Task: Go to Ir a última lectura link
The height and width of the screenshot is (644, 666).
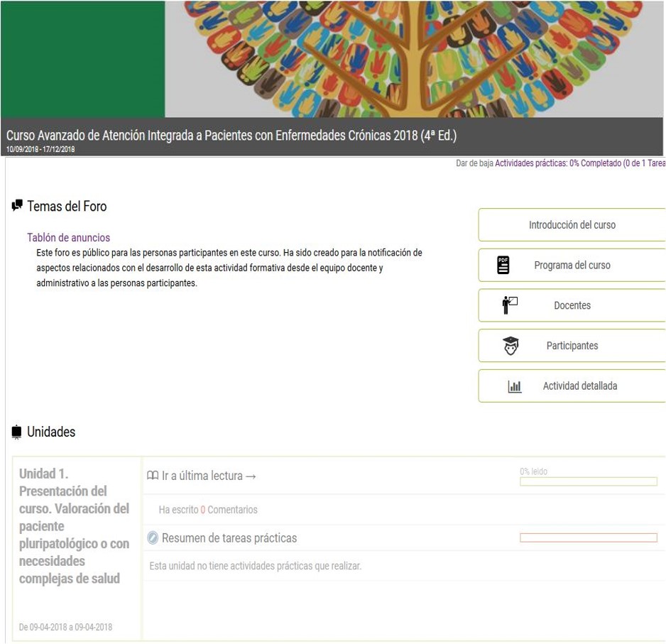Action: [209, 476]
